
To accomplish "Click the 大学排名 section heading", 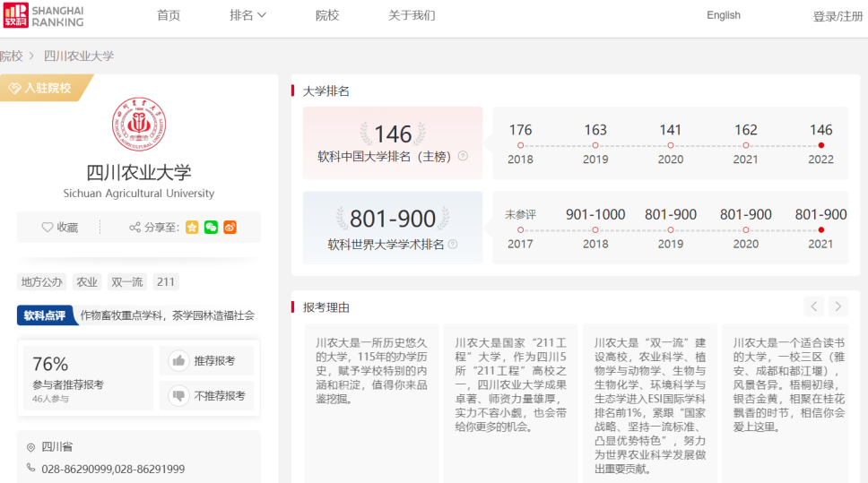I will click(x=326, y=91).
